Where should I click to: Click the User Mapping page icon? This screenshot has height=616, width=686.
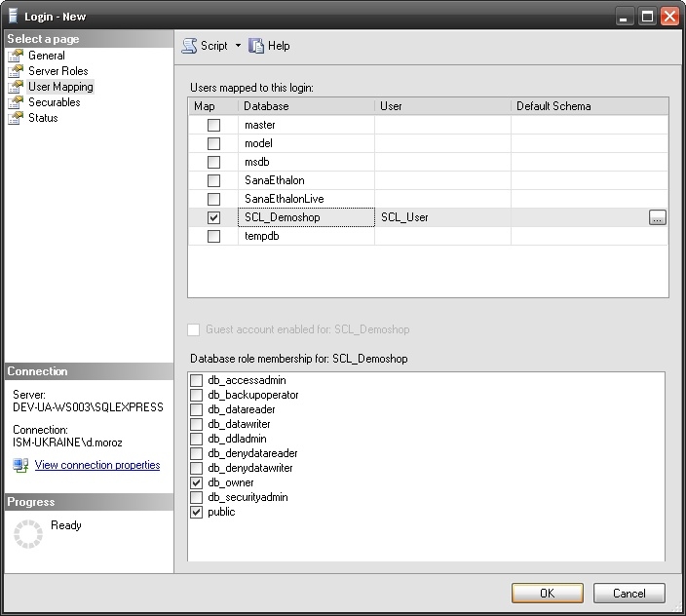point(16,87)
